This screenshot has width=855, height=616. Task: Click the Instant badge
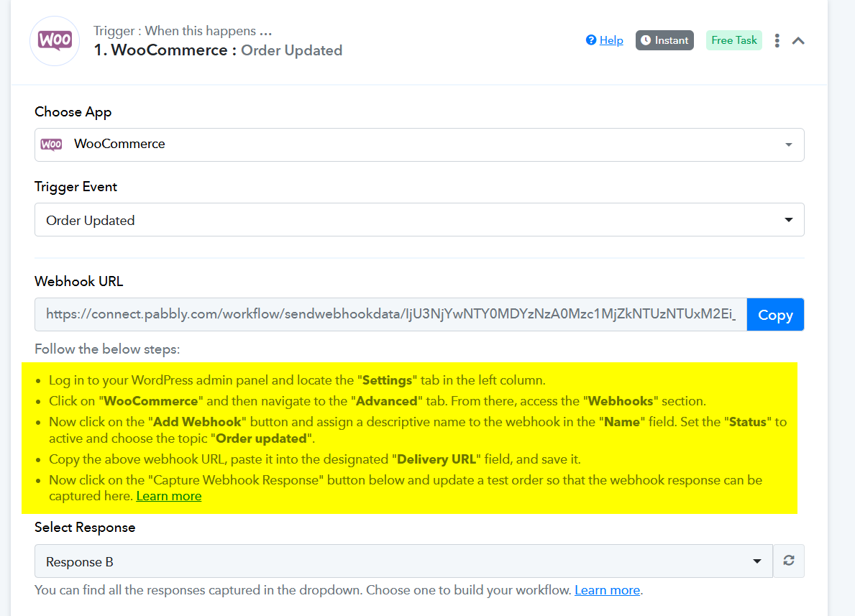664,40
